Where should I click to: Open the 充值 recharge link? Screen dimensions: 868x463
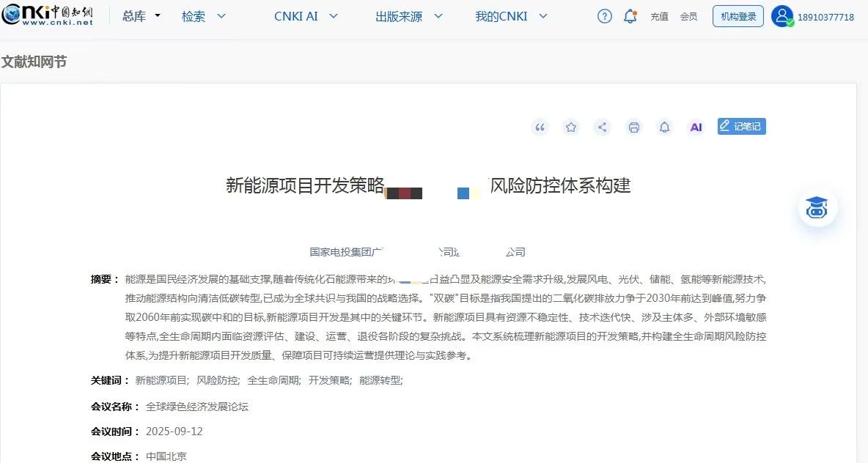(x=659, y=15)
